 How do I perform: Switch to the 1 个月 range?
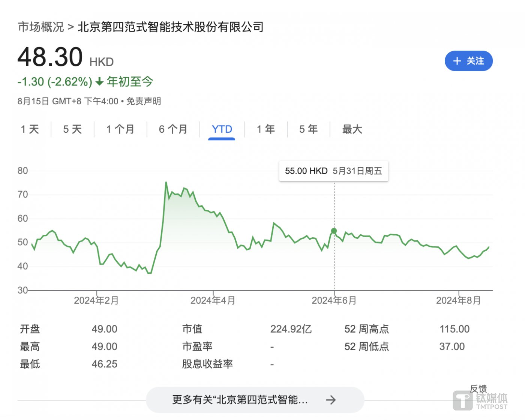point(120,129)
